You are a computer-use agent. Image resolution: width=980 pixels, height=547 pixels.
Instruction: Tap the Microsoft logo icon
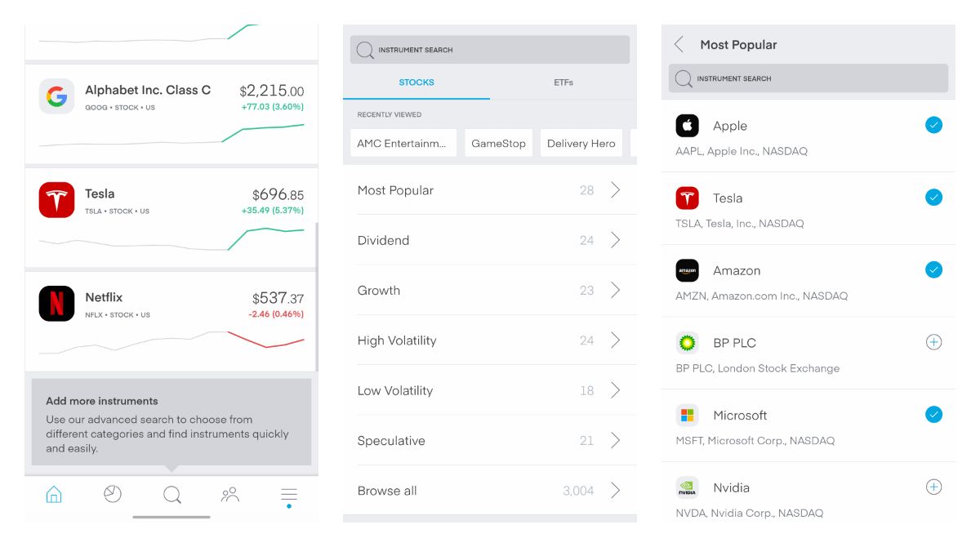688,415
